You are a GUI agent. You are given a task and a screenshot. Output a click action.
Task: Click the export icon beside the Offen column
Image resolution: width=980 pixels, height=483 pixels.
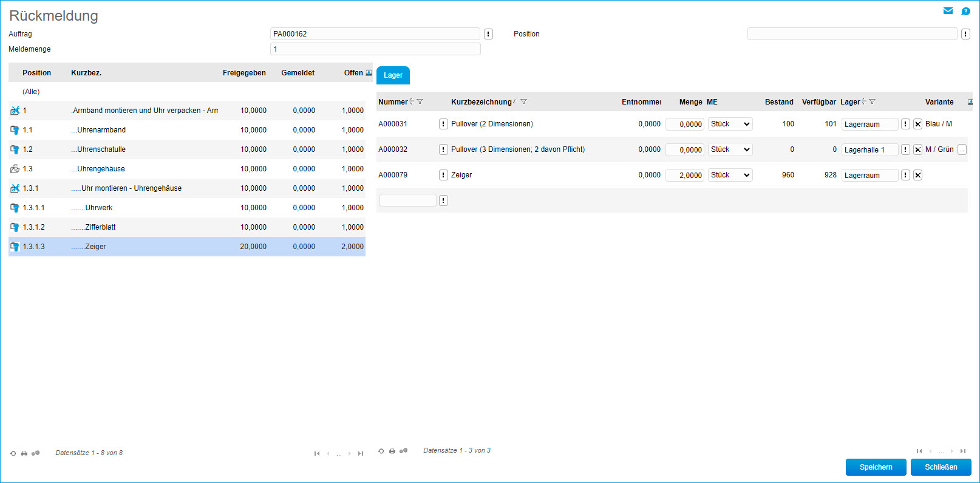coord(369,73)
